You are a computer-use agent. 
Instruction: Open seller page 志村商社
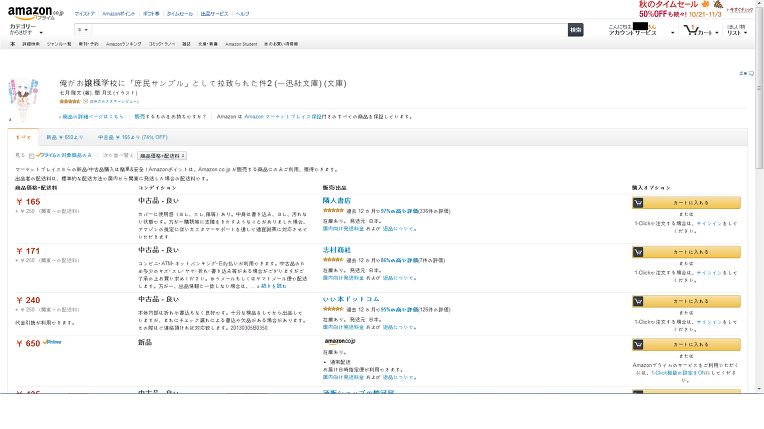click(337, 250)
